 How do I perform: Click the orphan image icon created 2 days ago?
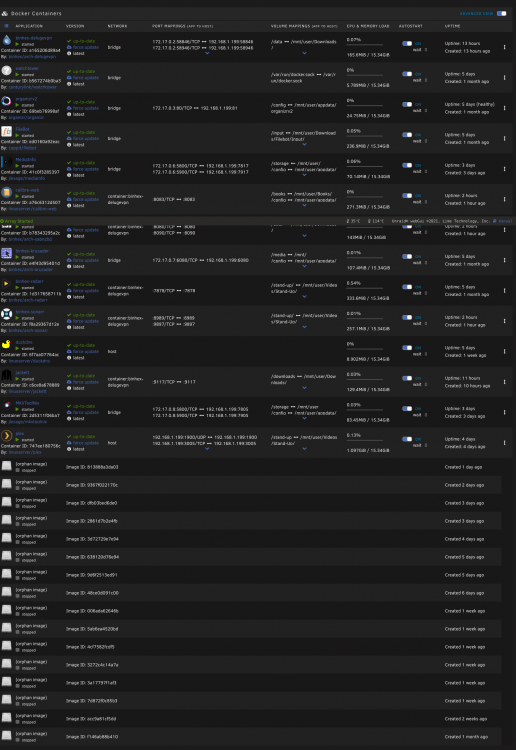pyautogui.click(x=7, y=484)
